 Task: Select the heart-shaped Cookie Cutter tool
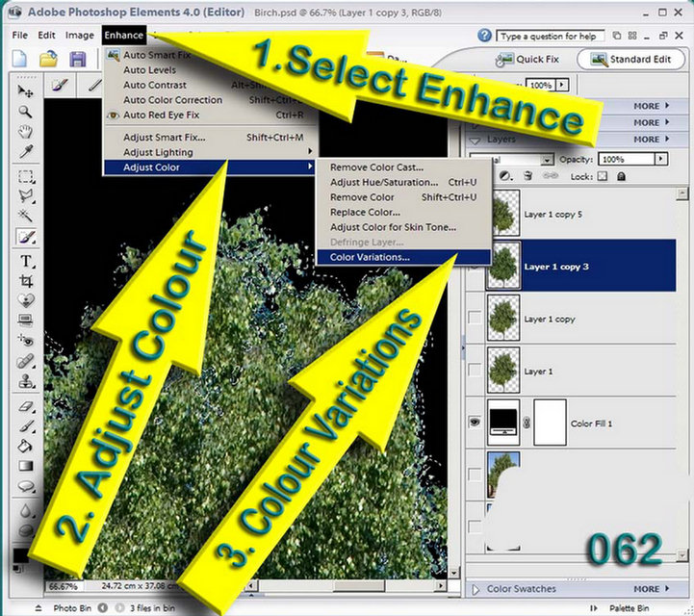[26, 300]
